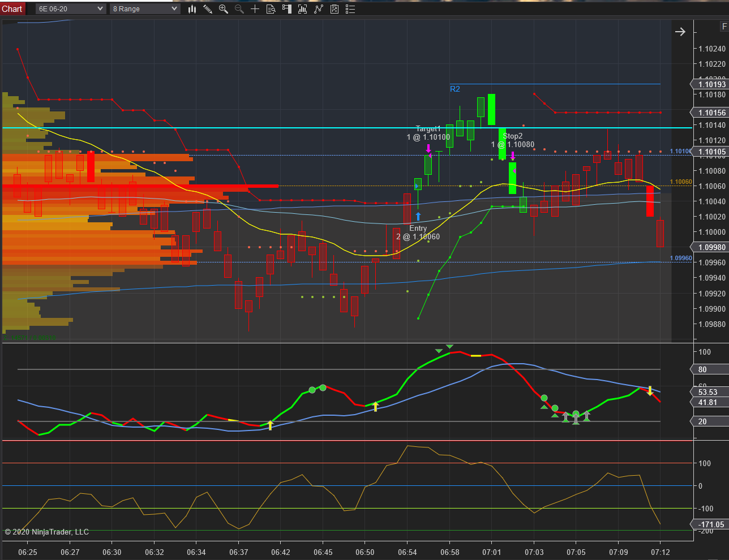Click the 06:50 time axis label
The width and height of the screenshot is (729, 560).
click(365, 552)
